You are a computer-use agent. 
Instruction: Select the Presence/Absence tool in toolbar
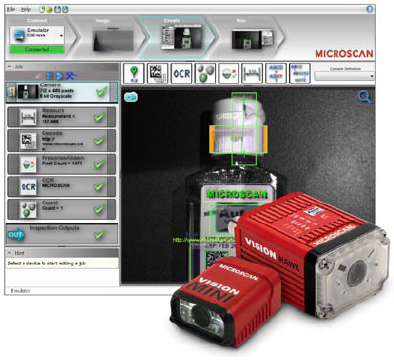[229, 73]
